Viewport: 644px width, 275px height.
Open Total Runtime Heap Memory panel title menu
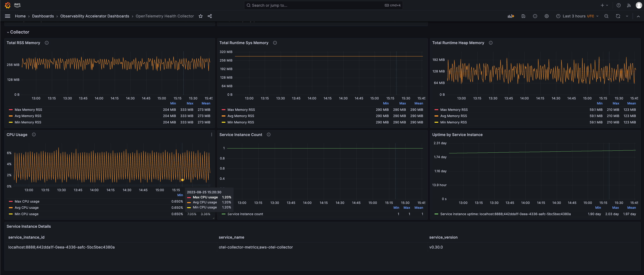tap(458, 43)
